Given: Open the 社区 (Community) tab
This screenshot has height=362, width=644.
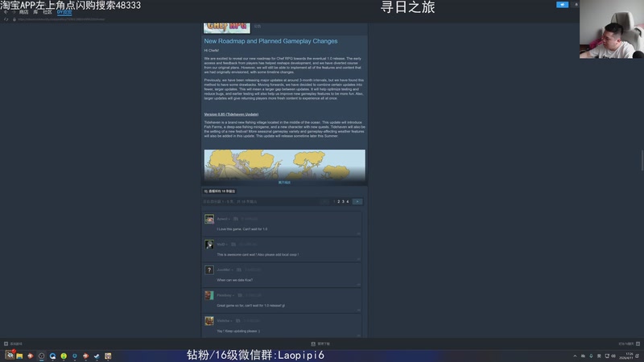Looking at the screenshot, I should click(x=47, y=12).
